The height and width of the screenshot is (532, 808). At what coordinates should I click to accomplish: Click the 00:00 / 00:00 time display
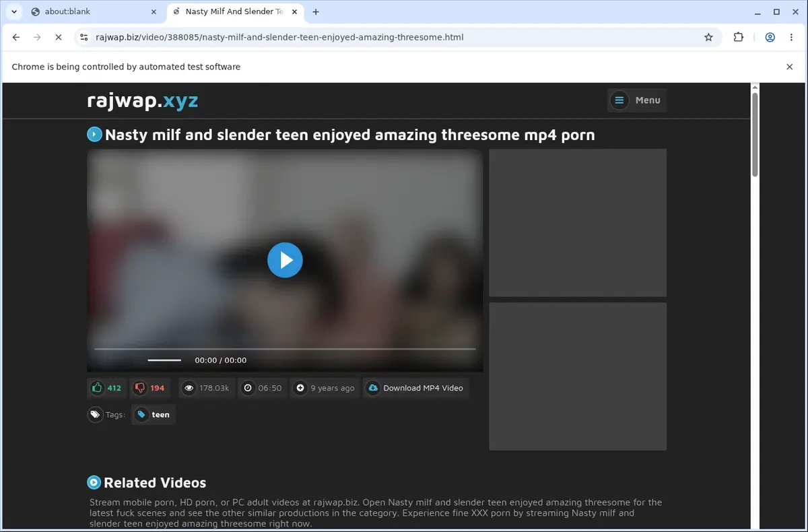pos(221,360)
